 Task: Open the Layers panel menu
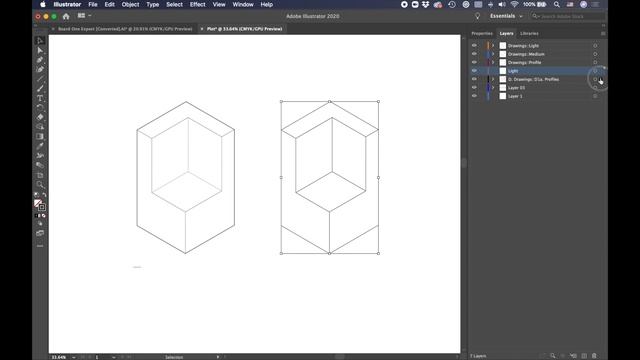point(603,33)
